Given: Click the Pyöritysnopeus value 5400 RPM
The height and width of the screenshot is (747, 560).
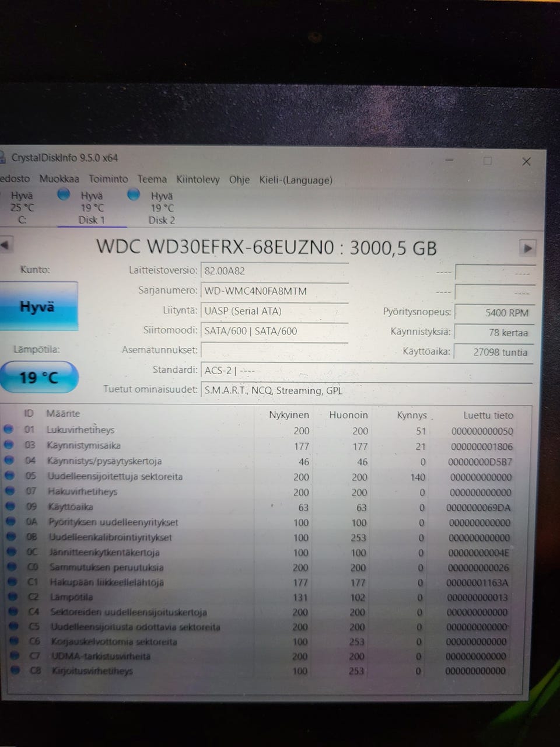Looking at the screenshot, I should pos(494,312).
